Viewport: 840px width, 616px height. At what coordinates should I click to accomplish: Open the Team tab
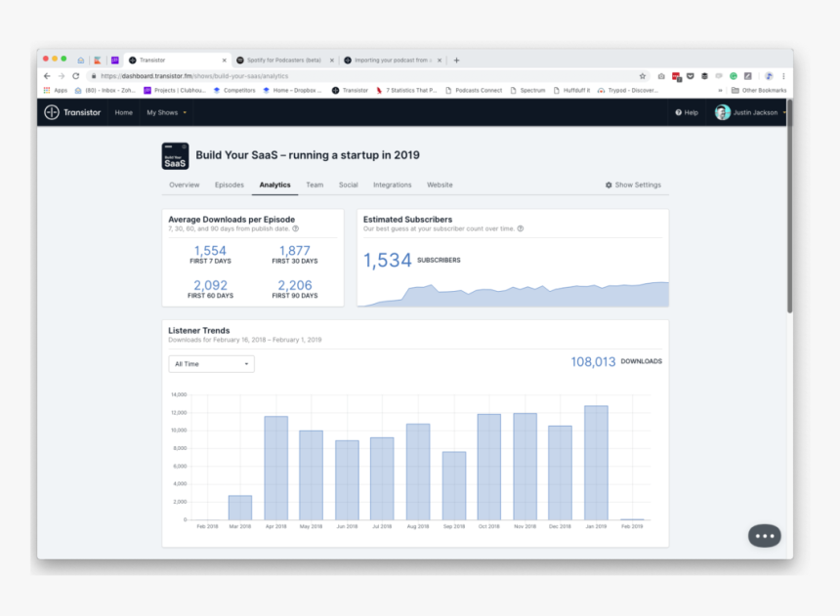click(x=315, y=185)
